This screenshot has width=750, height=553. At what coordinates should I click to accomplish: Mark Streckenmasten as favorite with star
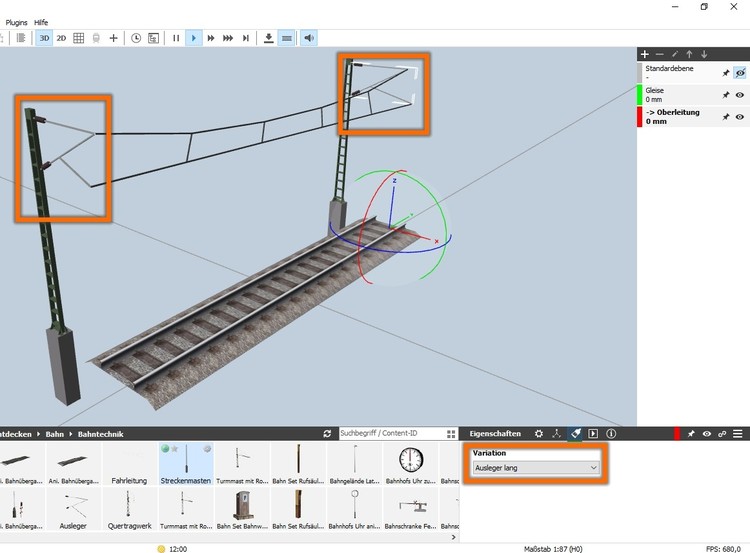pos(175,449)
